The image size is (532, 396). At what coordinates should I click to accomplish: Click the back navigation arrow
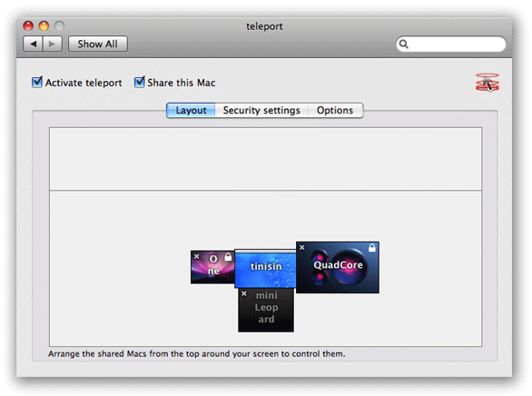click(x=33, y=45)
